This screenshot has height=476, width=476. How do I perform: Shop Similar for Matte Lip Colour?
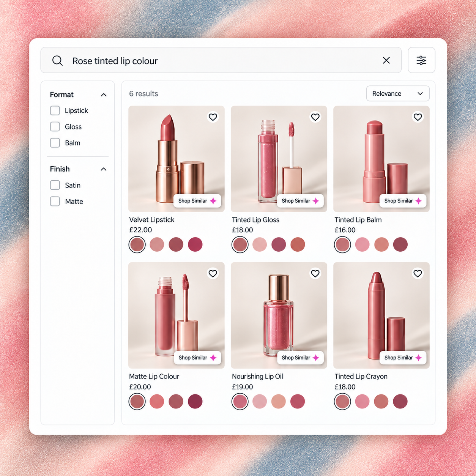(197, 358)
